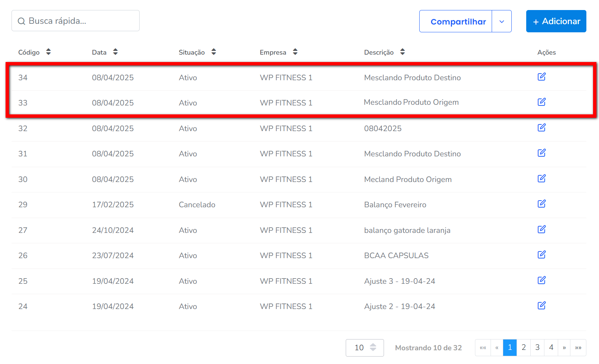
Task: Sort table by Situação column
Action: click(x=214, y=52)
